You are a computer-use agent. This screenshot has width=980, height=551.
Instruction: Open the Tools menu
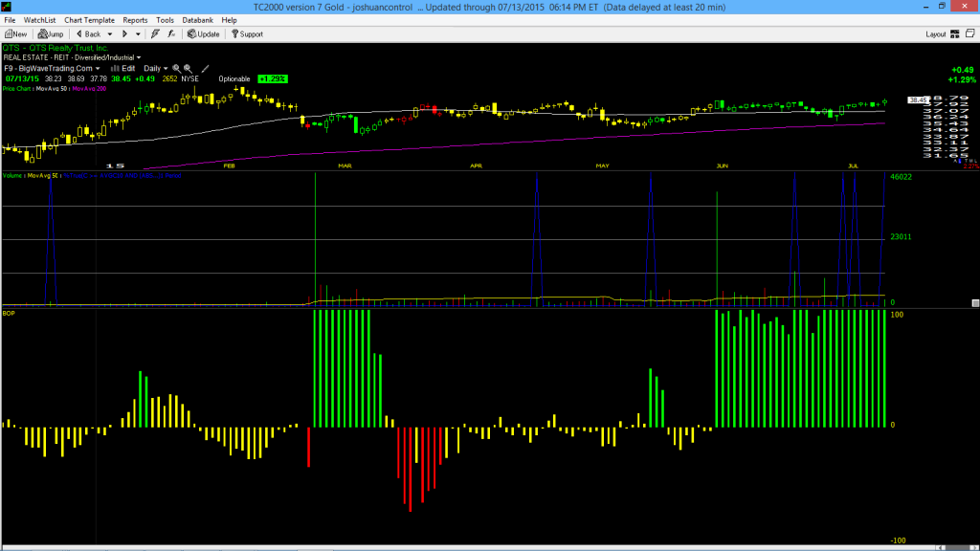(x=165, y=20)
